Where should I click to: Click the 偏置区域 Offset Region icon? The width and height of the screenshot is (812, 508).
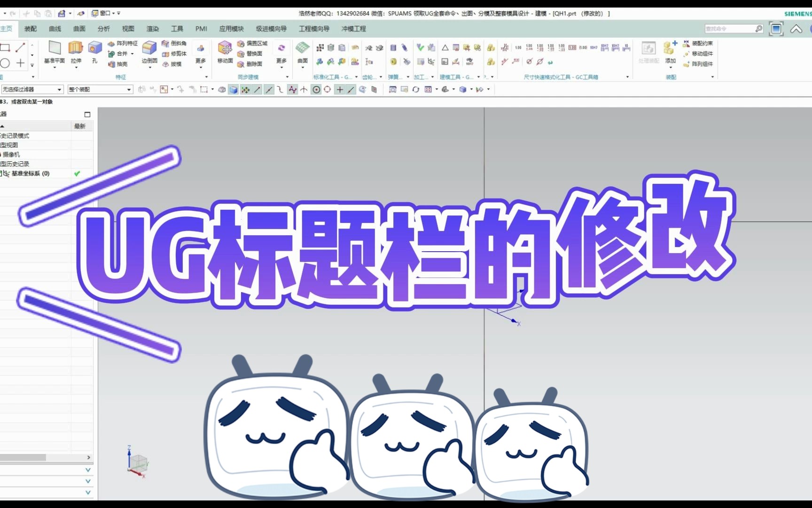[252, 44]
